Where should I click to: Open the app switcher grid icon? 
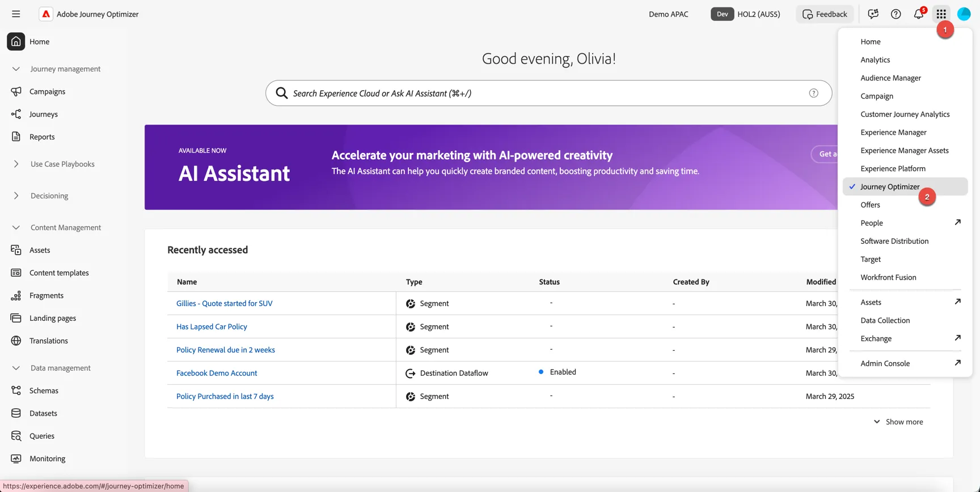point(941,14)
